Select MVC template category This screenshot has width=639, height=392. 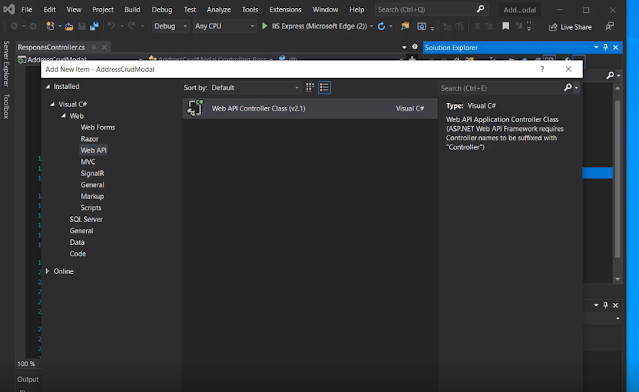[88, 161]
